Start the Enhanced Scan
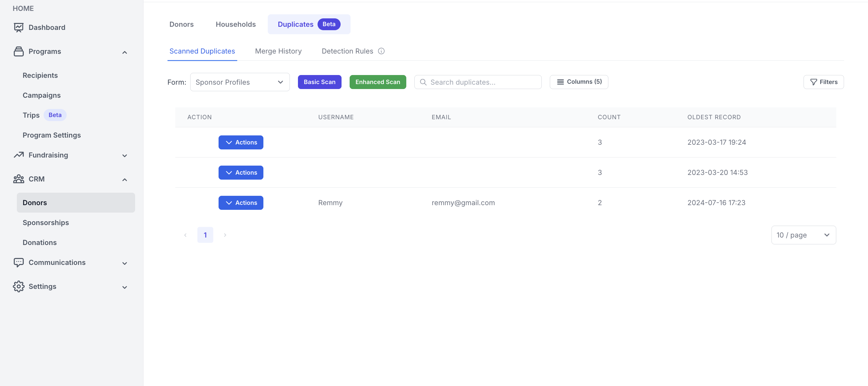The height and width of the screenshot is (386, 868). [x=377, y=82]
